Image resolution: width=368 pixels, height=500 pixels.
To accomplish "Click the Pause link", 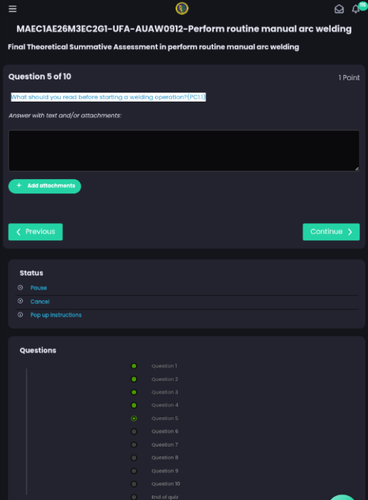I will [39, 288].
